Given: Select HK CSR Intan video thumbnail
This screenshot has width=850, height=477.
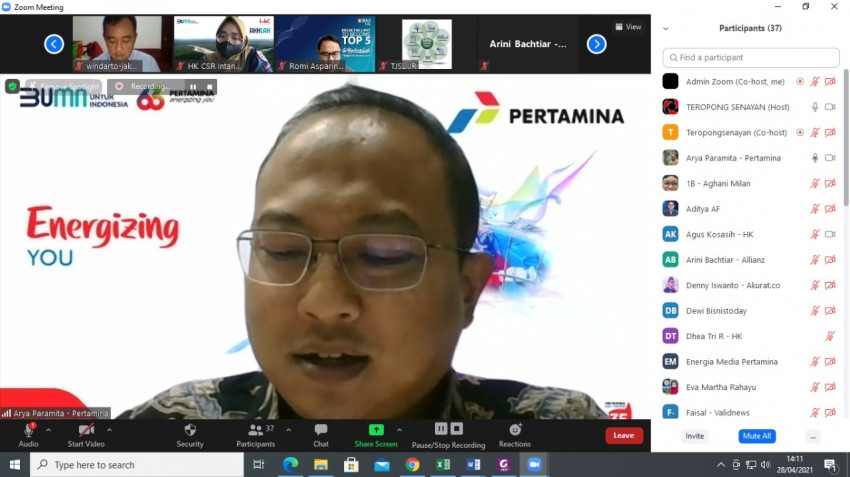Looking at the screenshot, I should click(224, 44).
